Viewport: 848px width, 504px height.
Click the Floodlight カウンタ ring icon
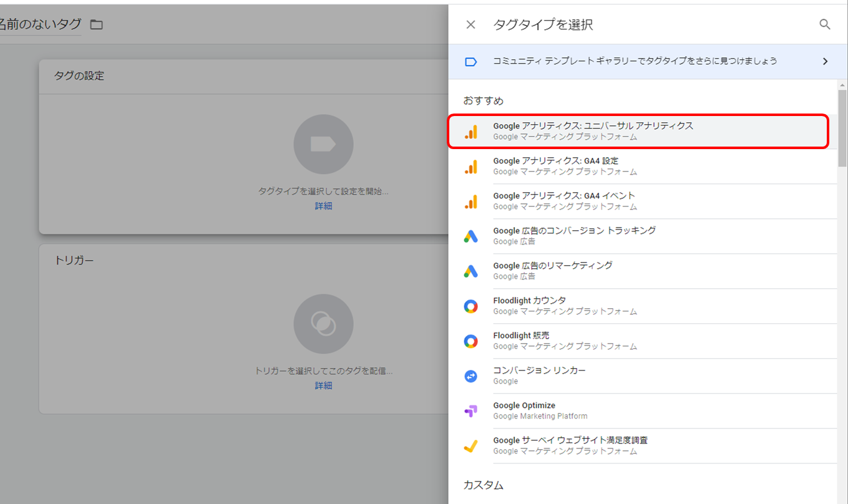(x=470, y=306)
